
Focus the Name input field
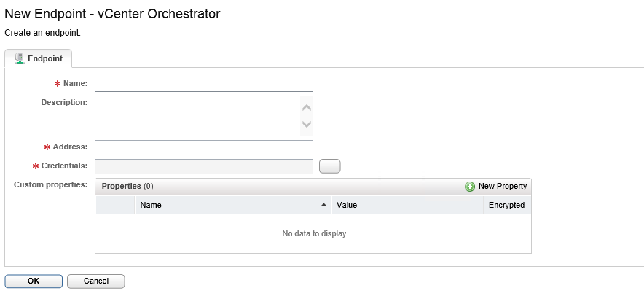point(204,85)
